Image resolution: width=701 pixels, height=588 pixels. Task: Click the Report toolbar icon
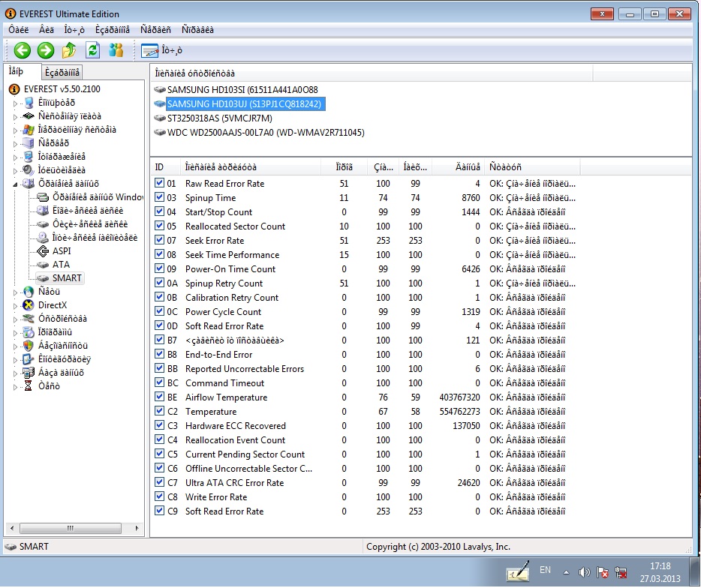tap(149, 50)
